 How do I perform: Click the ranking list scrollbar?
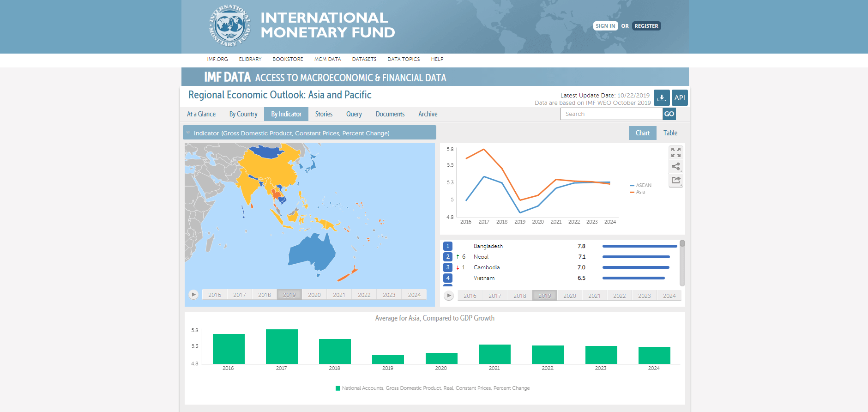pyautogui.click(x=682, y=263)
